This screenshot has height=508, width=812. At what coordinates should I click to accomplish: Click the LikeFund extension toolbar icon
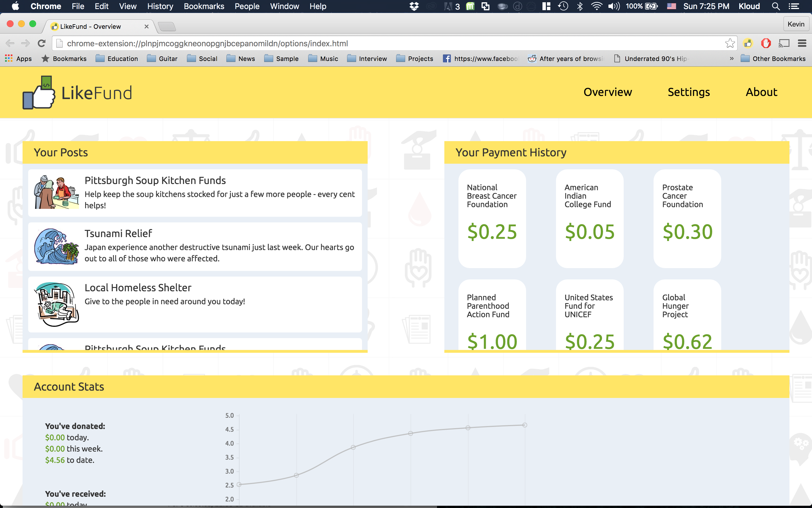pos(748,43)
